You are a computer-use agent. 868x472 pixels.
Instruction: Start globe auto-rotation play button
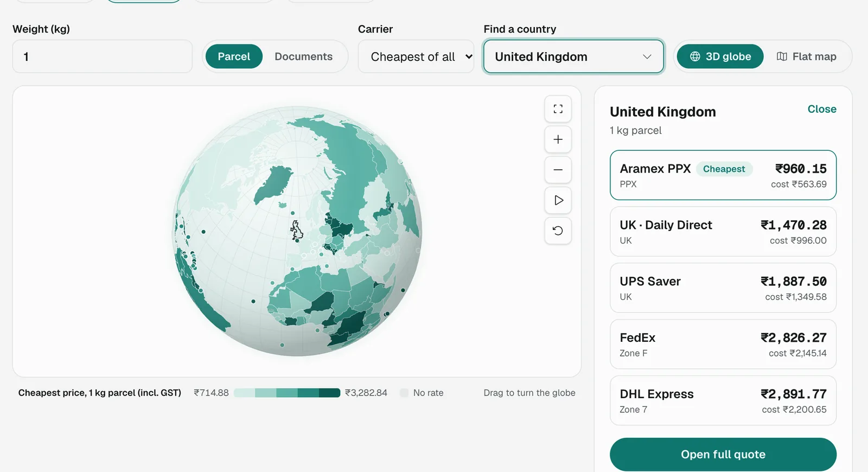(558, 200)
